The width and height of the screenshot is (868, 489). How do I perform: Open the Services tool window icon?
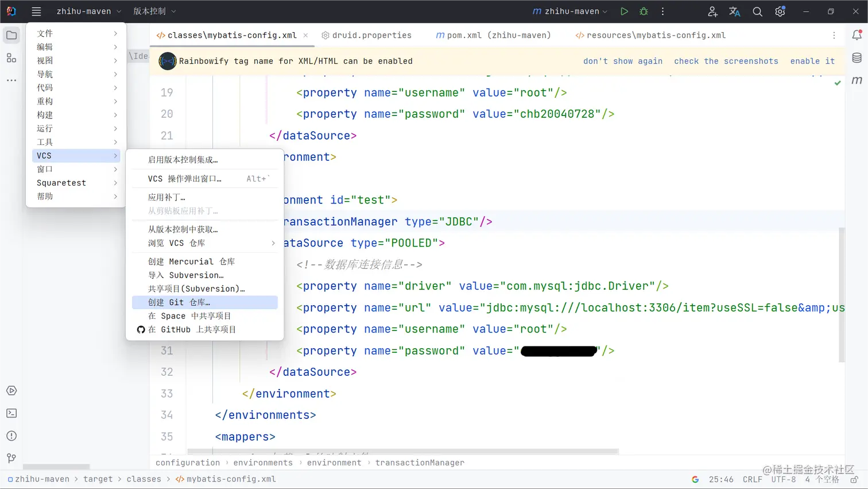[x=11, y=391]
